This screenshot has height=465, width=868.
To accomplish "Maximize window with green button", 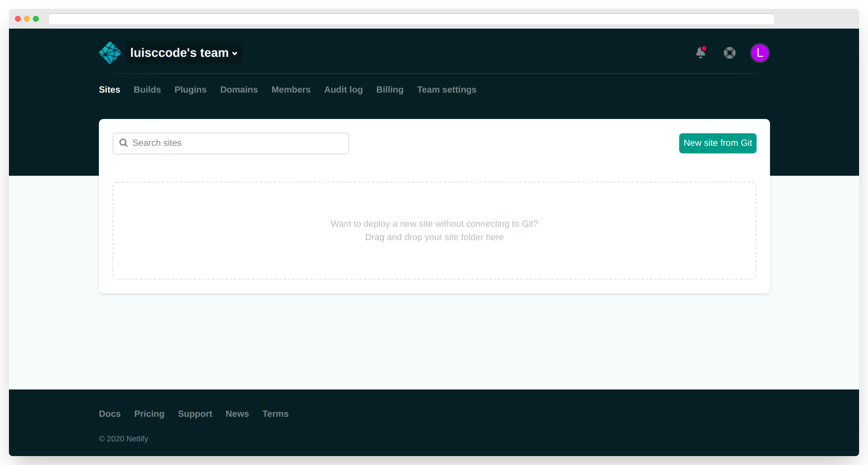I will coord(36,19).
